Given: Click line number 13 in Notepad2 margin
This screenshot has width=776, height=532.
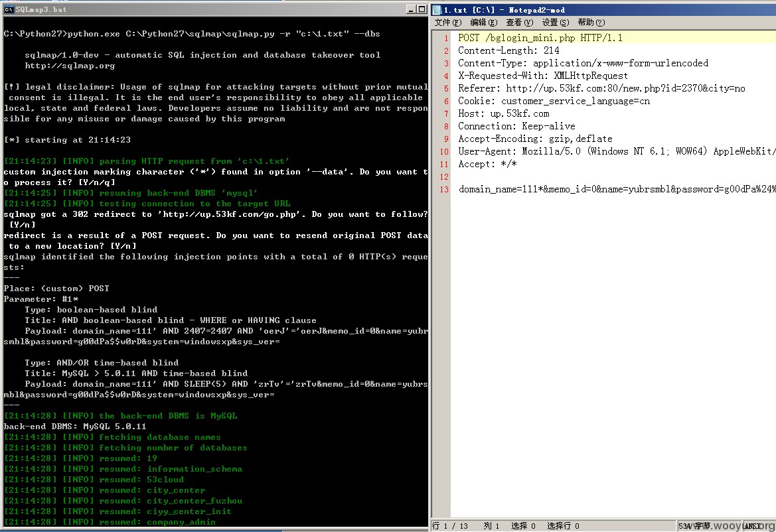Looking at the screenshot, I should point(444,189).
